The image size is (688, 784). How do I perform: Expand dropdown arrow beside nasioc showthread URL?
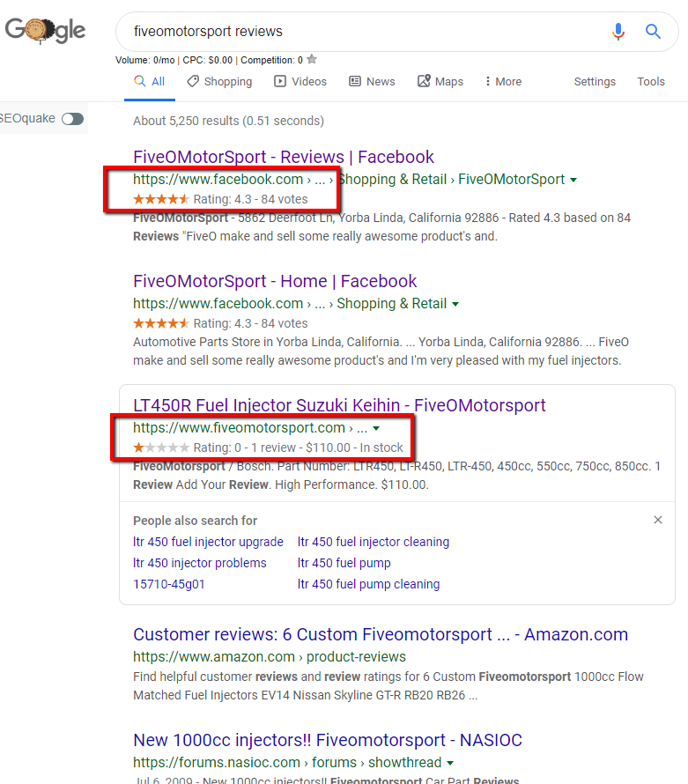(450, 763)
